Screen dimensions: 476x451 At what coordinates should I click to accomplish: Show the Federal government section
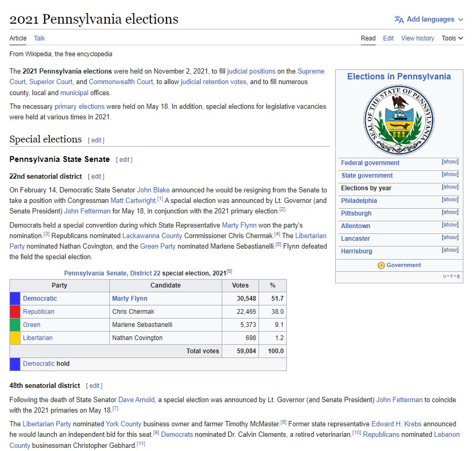(x=450, y=161)
